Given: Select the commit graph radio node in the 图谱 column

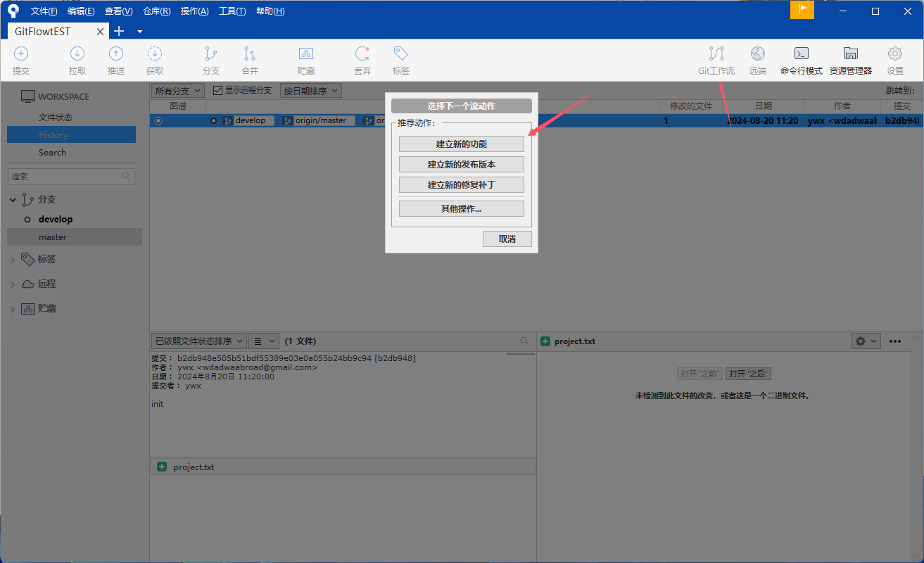Looking at the screenshot, I should (158, 121).
